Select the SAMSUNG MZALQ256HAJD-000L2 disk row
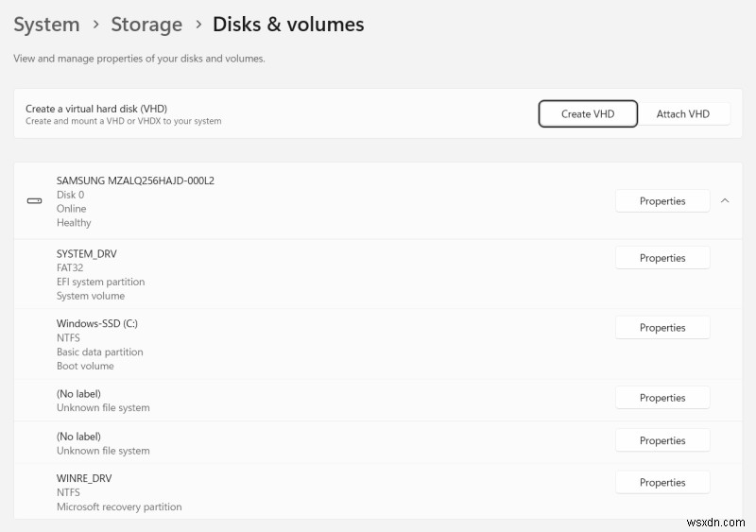 (378, 200)
